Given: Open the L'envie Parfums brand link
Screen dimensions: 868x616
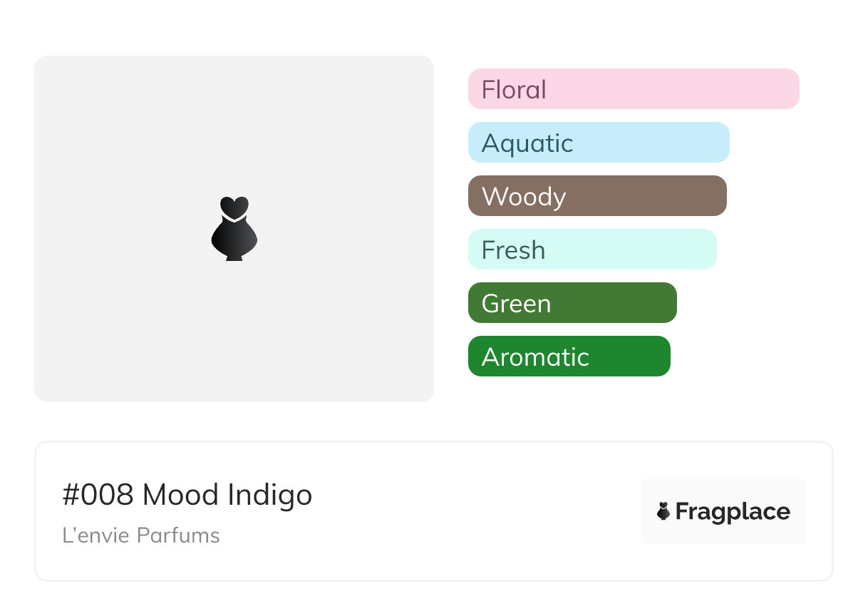Looking at the screenshot, I should 141,535.
